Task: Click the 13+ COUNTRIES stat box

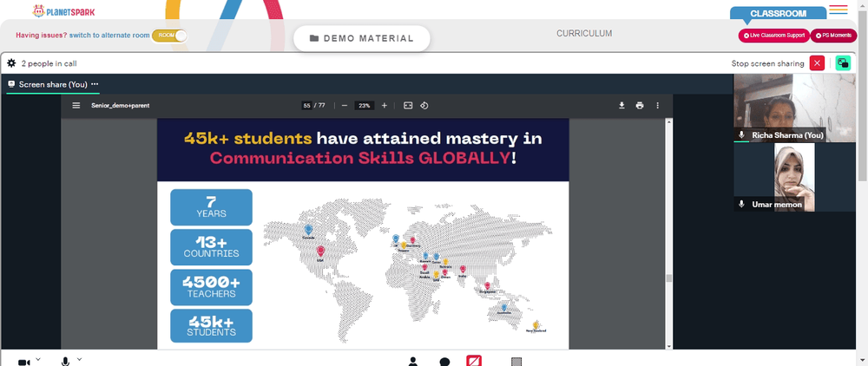Action: [x=211, y=247]
